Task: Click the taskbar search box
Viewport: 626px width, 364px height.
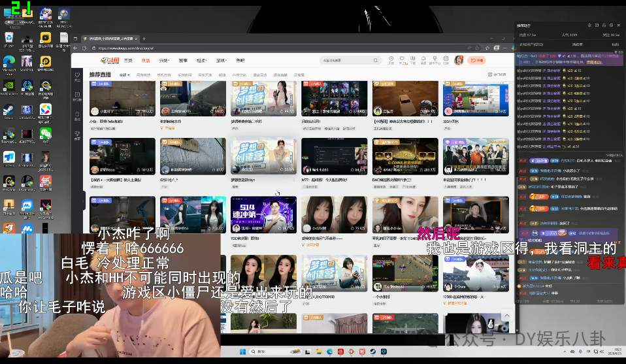Action: (276, 352)
